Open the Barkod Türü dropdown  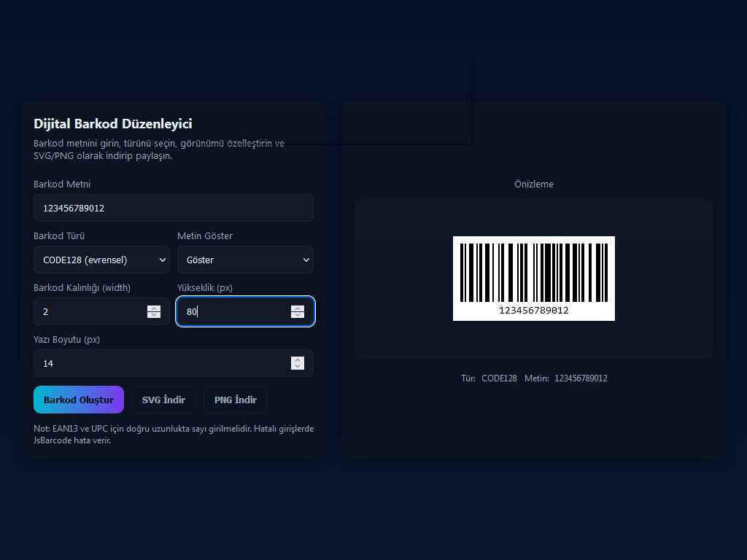[101, 260]
